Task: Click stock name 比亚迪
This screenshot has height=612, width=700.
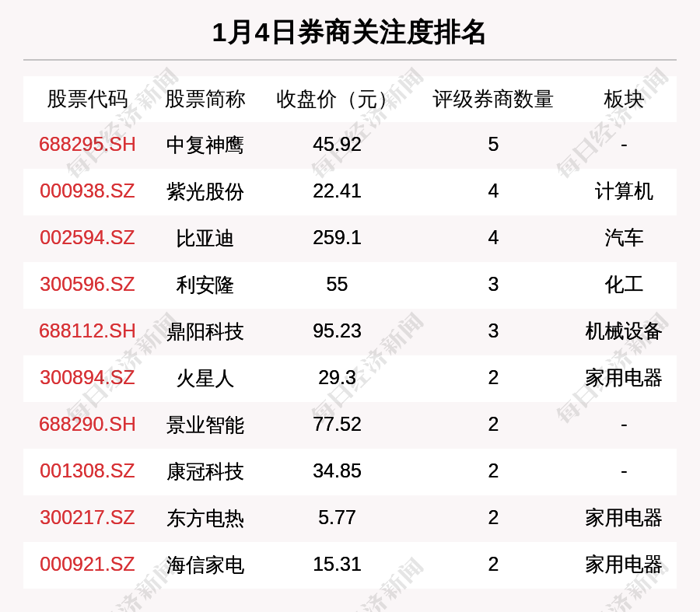Action: click(x=205, y=238)
